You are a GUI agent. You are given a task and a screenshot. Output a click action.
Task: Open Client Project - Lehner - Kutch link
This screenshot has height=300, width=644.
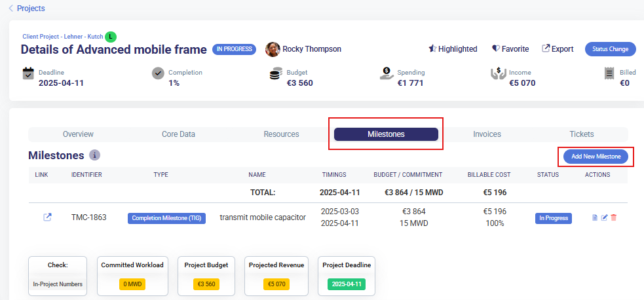62,37
